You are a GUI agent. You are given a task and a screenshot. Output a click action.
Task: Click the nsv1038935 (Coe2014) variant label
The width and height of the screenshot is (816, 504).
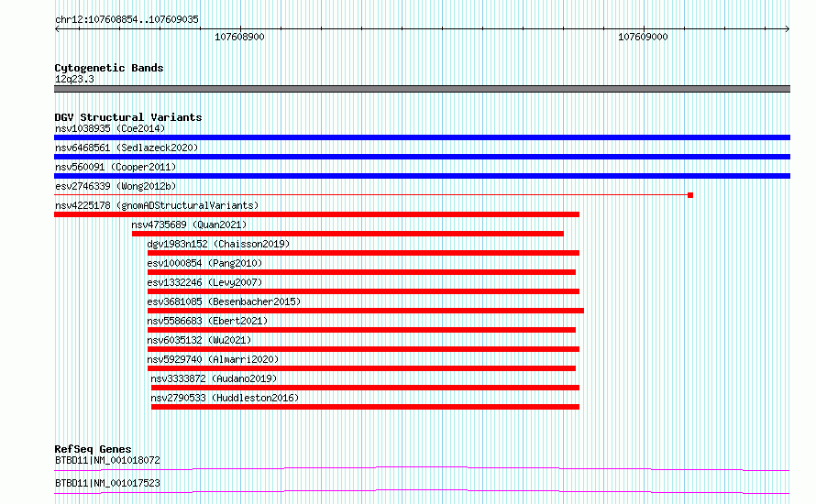[110, 128]
